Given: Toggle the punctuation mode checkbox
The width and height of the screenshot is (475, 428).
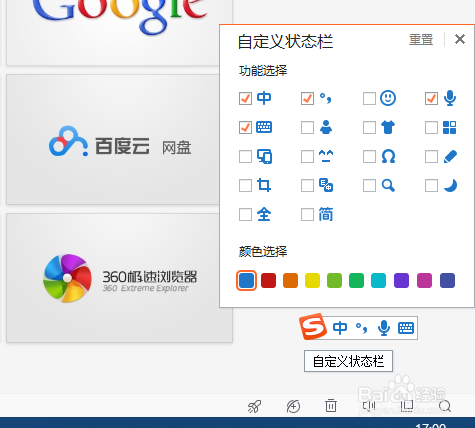Looking at the screenshot, I should pos(307,99).
